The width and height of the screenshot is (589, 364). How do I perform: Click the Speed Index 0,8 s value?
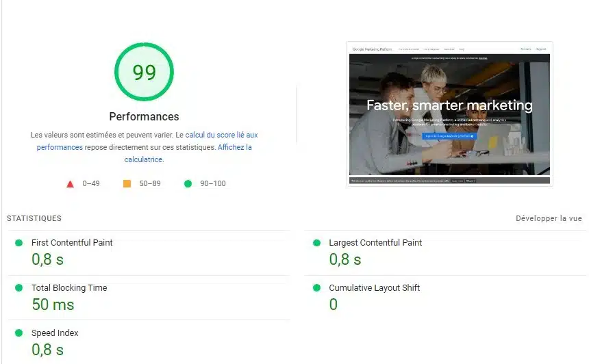pos(47,350)
